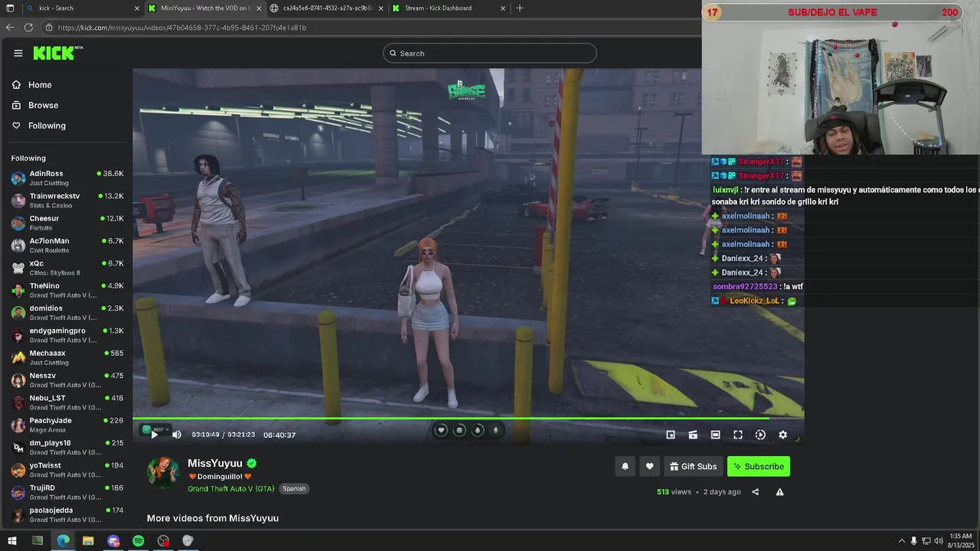The image size is (980, 551).
Task: Follow MissYuyuu with heart button
Action: pos(649,467)
